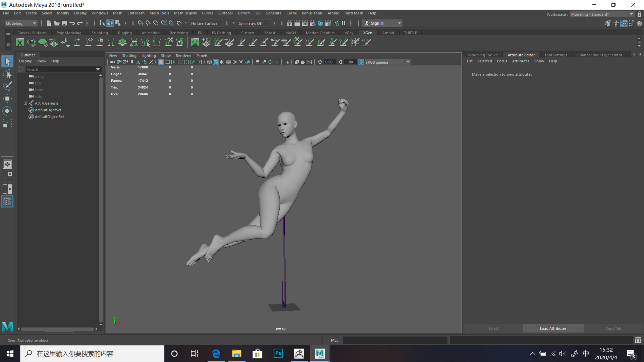Activate the Rotate tool
644x362 pixels.
point(7,111)
